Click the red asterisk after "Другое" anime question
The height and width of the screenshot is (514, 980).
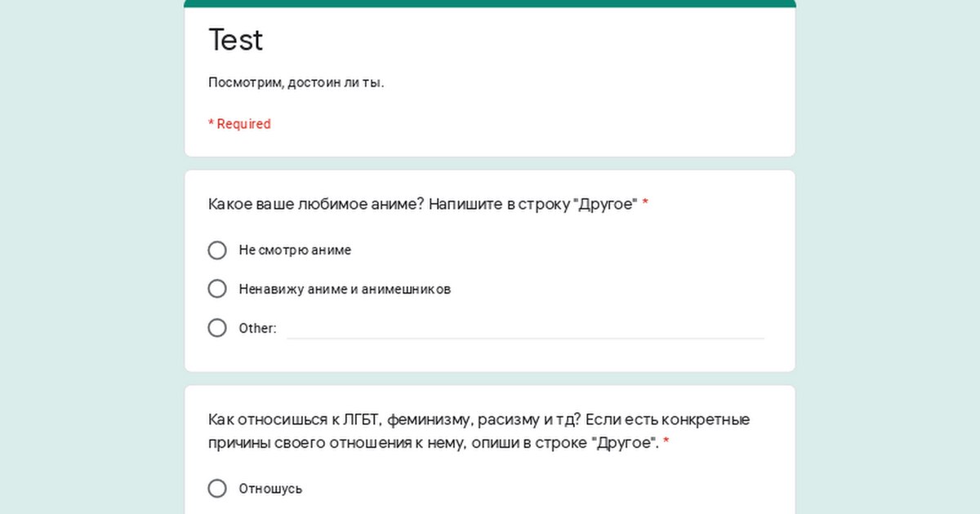point(645,204)
